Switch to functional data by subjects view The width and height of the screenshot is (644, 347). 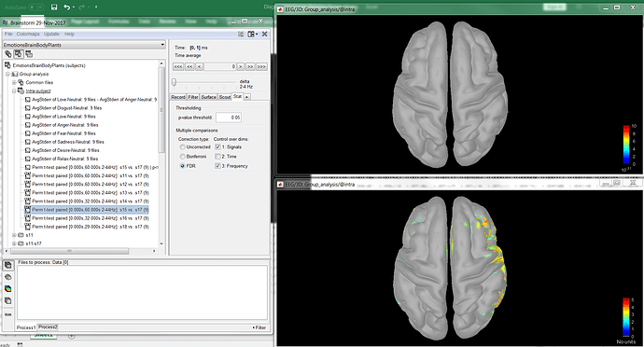(19, 54)
